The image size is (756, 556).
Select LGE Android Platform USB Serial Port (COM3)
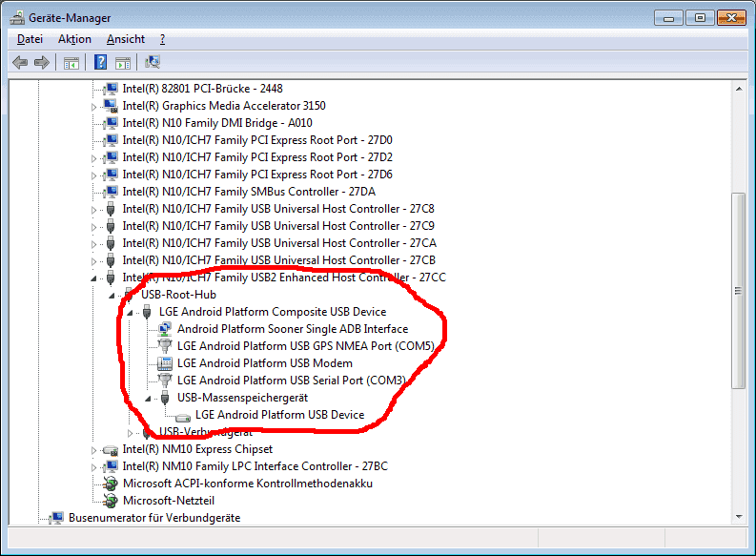tap(292, 381)
